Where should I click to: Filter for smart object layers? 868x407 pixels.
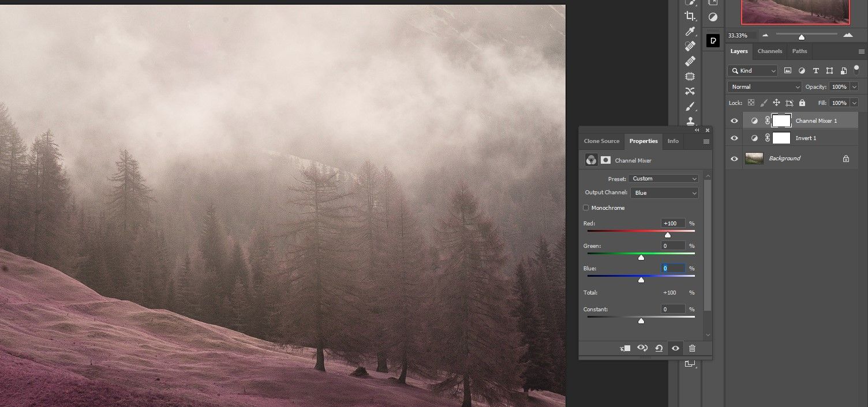pyautogui.click(x=843, y=70)
